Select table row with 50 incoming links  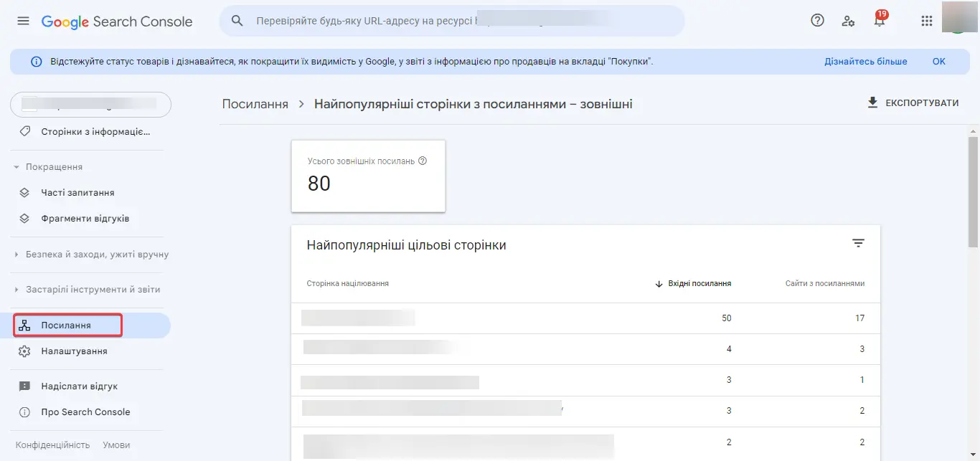(585, 318)
